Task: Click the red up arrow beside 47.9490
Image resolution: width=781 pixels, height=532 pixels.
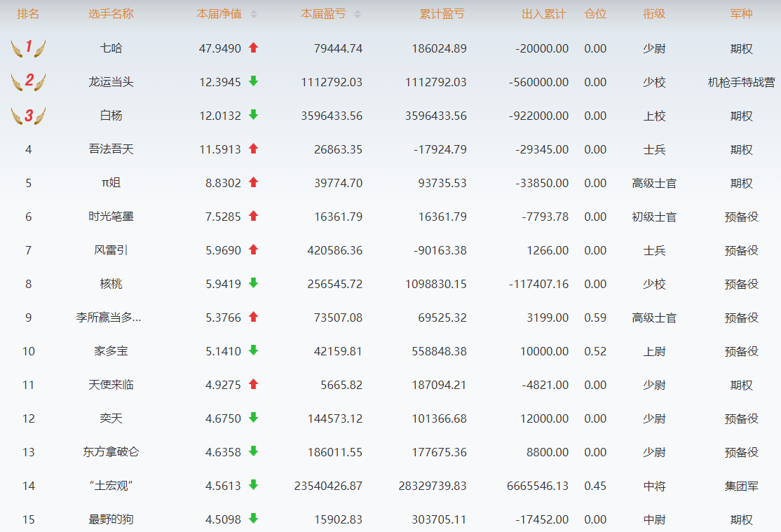Action: coord(254,48)
